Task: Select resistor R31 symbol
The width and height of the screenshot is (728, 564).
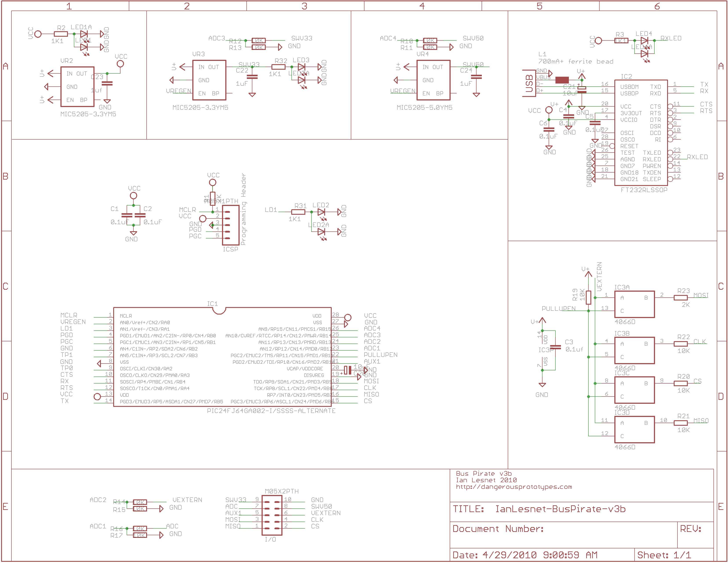Action: (x=298, y=212)
